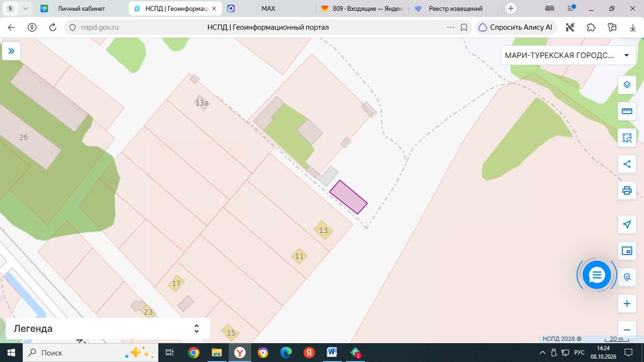Open the tab groups dropdown arrow
This screenshot has height=362, width=644.
(26, 9)
